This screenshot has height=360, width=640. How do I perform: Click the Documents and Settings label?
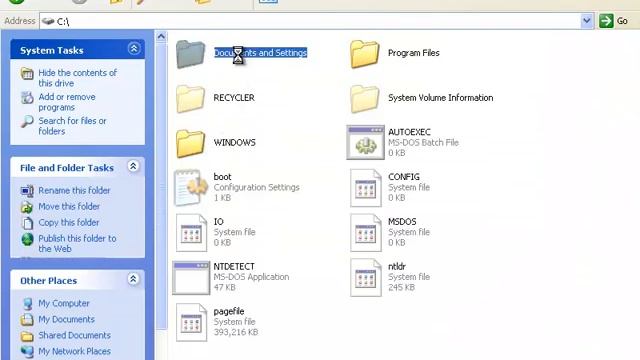pyautogui.click(x=260, y=53)
